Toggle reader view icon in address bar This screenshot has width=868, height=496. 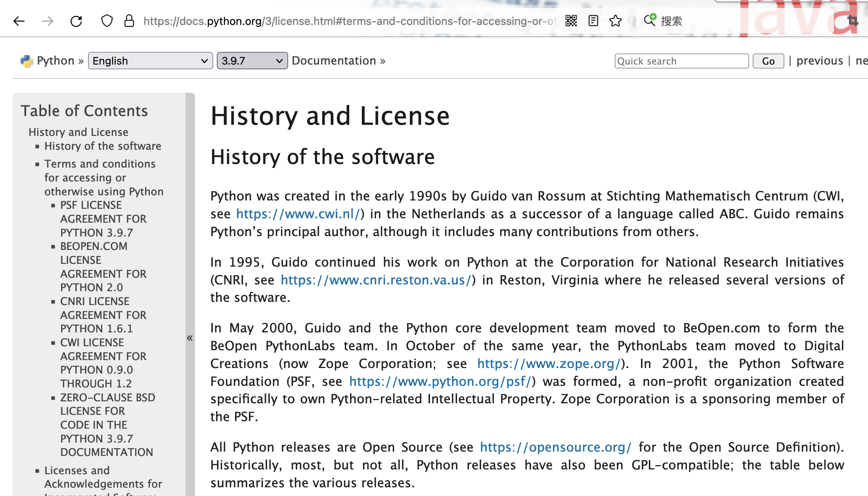[593, 21]
